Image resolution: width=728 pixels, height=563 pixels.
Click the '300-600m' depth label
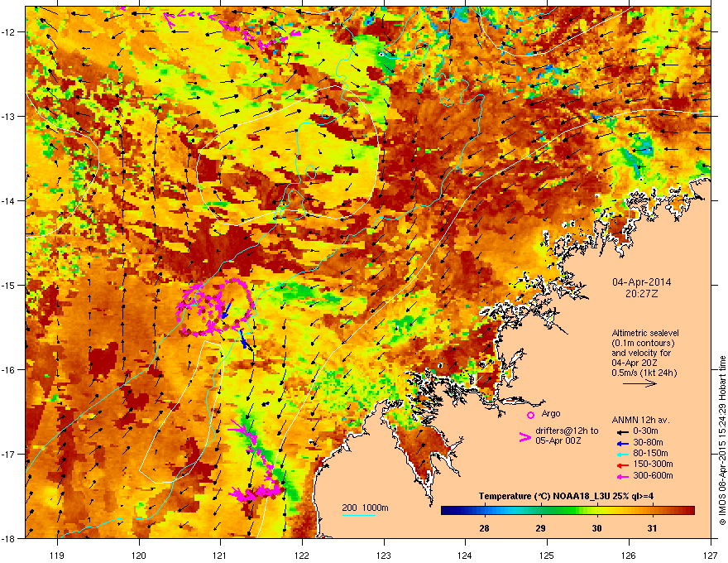653,475
